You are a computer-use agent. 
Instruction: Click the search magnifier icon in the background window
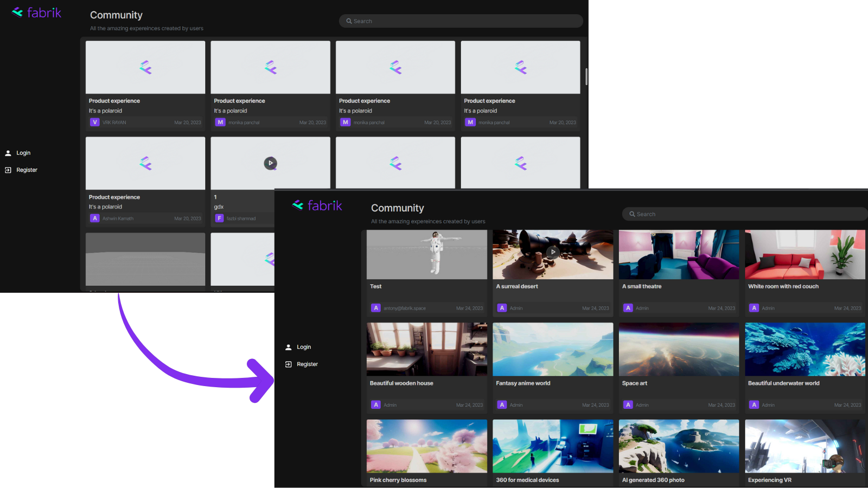(x=349, y=21)
